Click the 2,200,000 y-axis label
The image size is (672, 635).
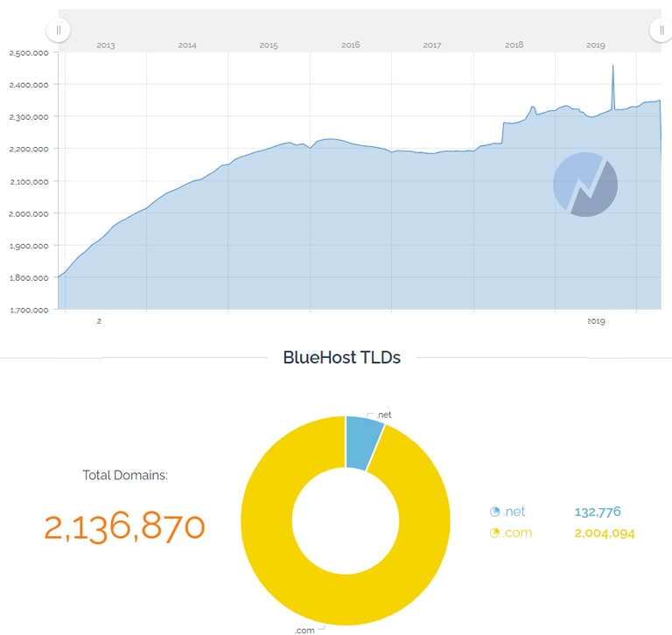tap(29, 149)
